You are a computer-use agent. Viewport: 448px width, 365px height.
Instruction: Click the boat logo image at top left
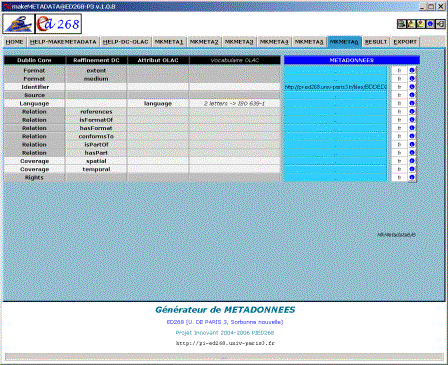19,24
